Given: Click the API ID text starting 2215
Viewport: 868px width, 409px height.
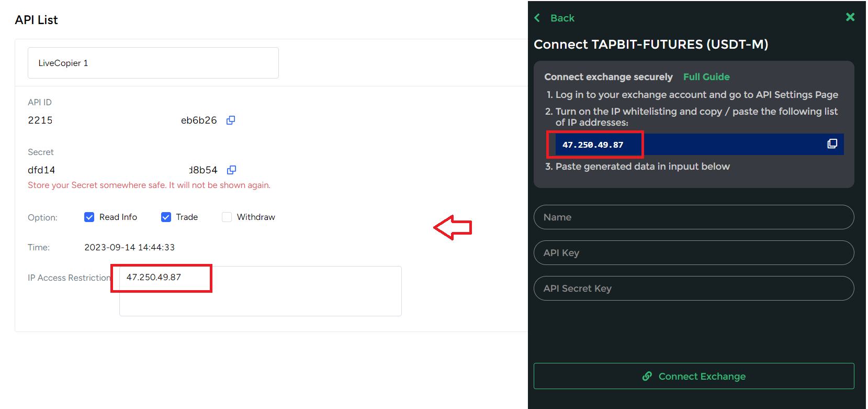Looking at the screenshot, I should (40, 120).
